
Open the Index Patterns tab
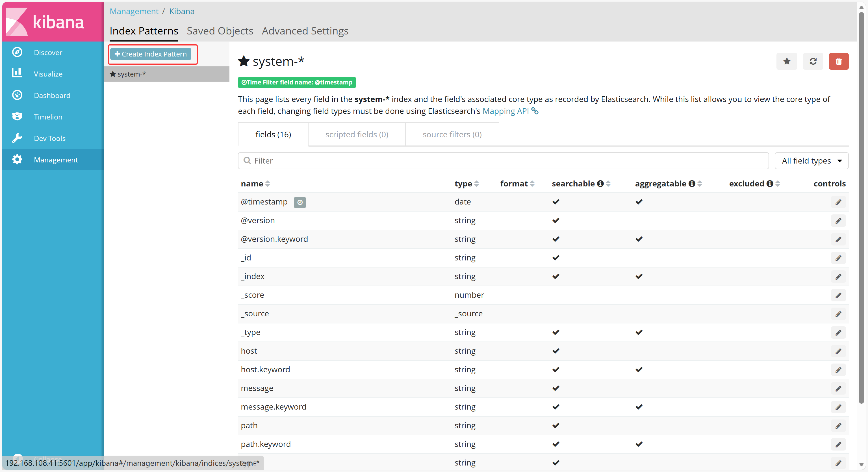tap(144, 31)
